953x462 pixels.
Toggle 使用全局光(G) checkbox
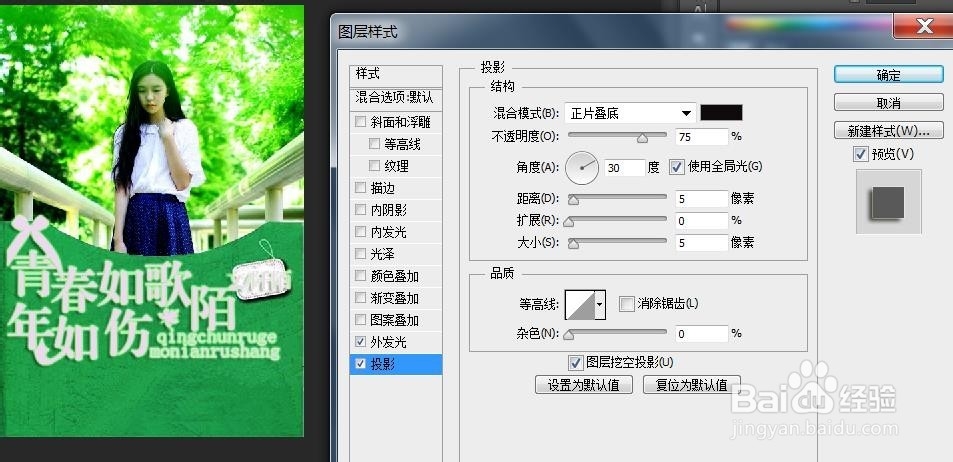(x=676, y=167)
